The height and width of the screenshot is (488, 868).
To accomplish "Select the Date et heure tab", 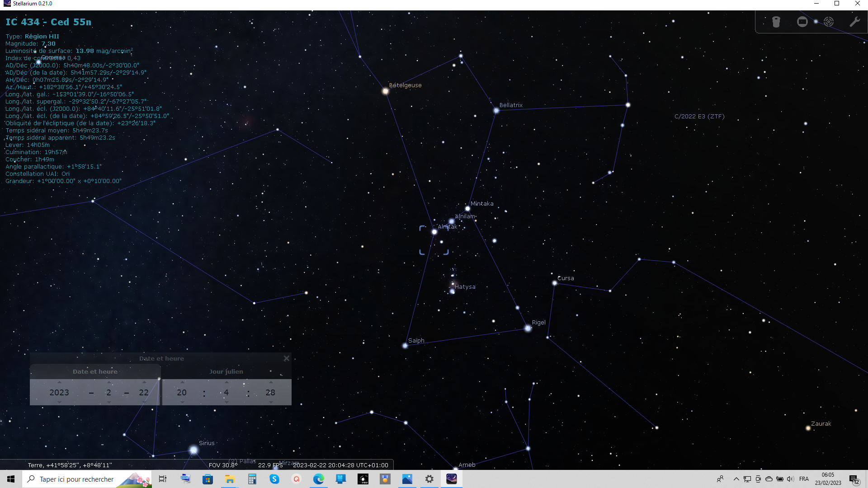I will (x=95, y=371).
